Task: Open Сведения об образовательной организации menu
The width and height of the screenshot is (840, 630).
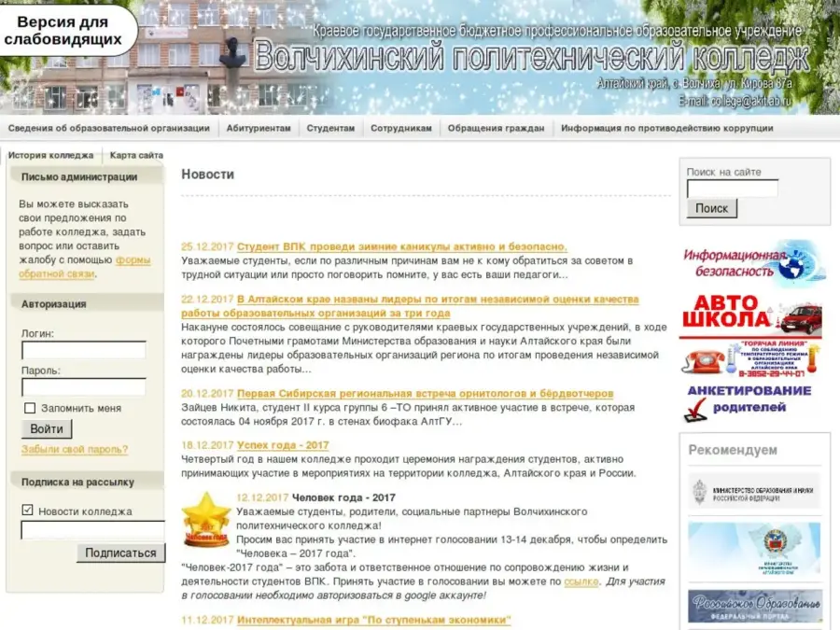Action: 109,128
